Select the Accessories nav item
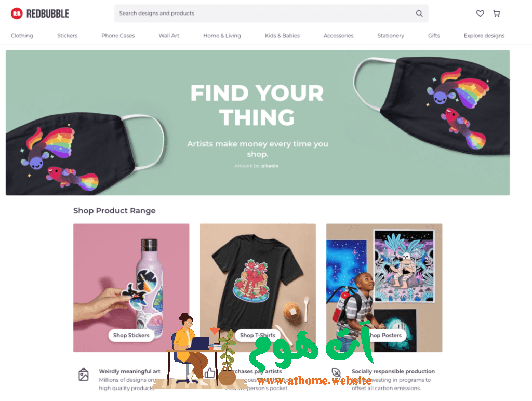The width and height of the screenshot is (532, 401). click(x=339, y=36)
